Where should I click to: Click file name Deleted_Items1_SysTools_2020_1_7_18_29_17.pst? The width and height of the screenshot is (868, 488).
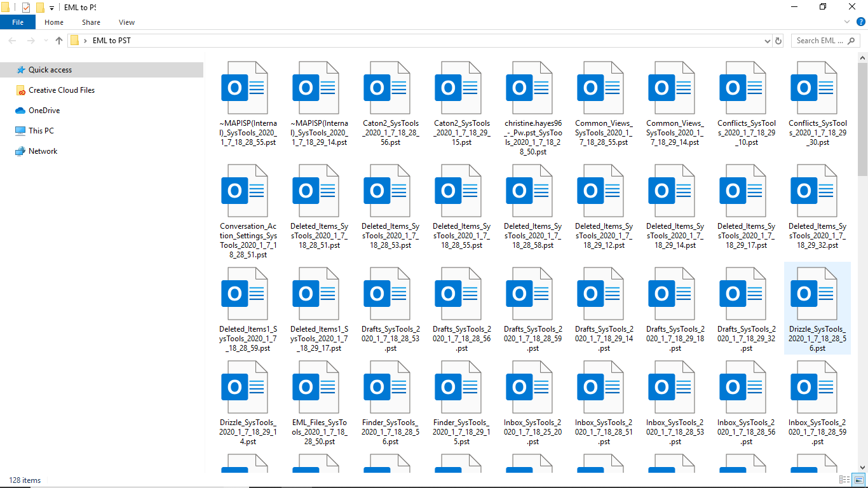pos(318,339)
